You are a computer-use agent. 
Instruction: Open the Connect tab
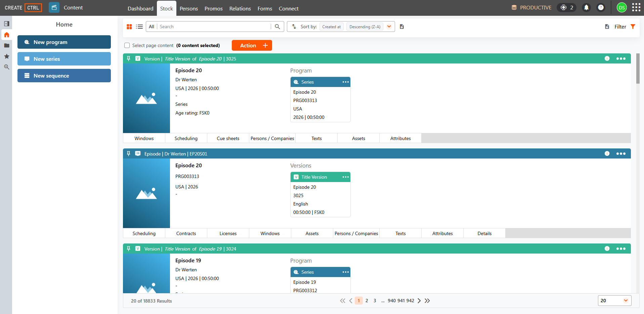click(x=289, y=8)
